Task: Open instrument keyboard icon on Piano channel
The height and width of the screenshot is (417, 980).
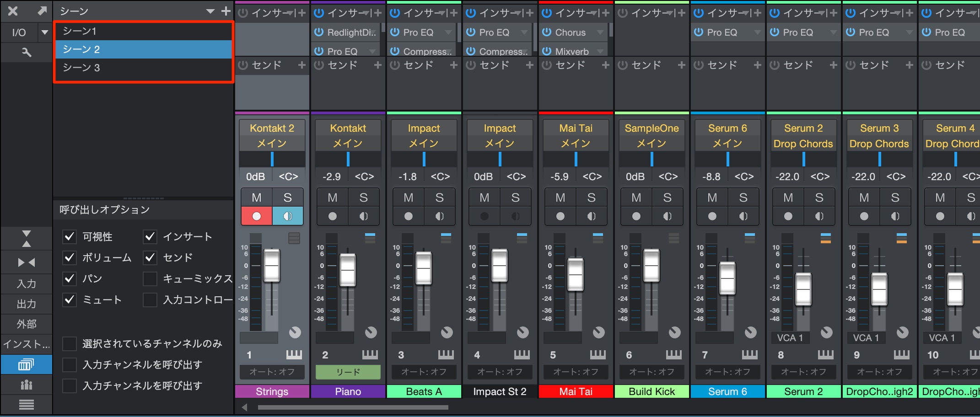Action: click(x=370, y=354)
